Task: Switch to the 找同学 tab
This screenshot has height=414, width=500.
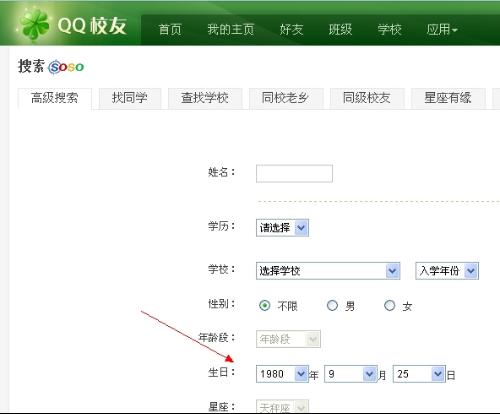Action: click(x=130, y=98)
